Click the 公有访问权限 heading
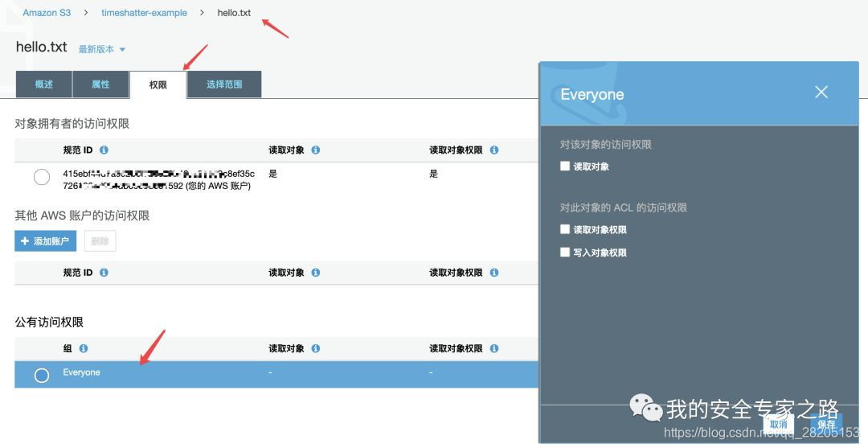The width and height of the screenshot is (868, 448). 49,322
